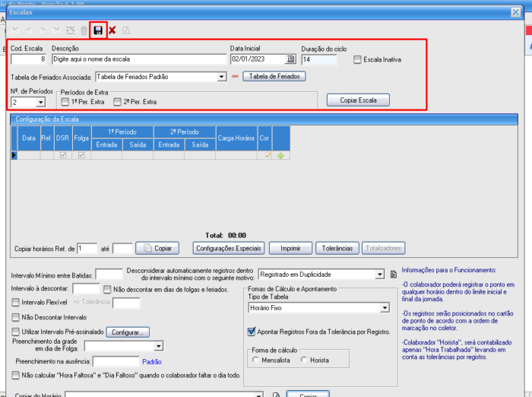Open the calendar picker for Data Inicial
This screenshot has height=397, width=532.
click(290, 59)
